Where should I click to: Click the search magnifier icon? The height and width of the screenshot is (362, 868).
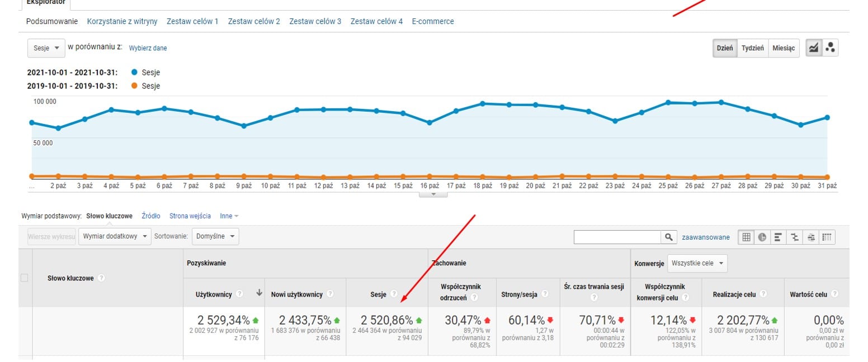668,237
